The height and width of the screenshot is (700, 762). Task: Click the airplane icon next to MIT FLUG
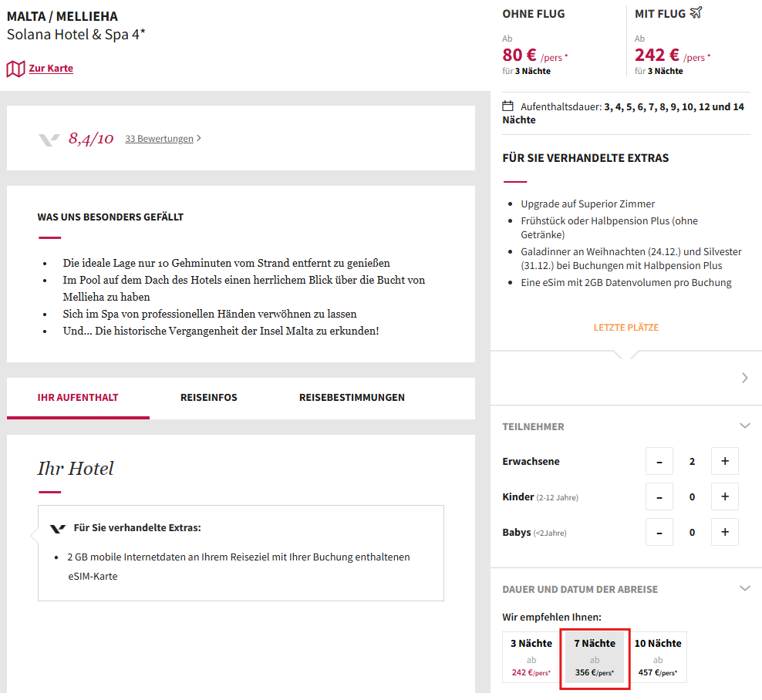[x=696, y=12]
